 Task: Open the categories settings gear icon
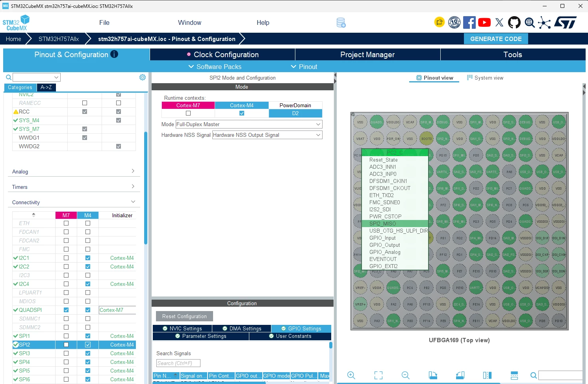[x=143, y=77]
